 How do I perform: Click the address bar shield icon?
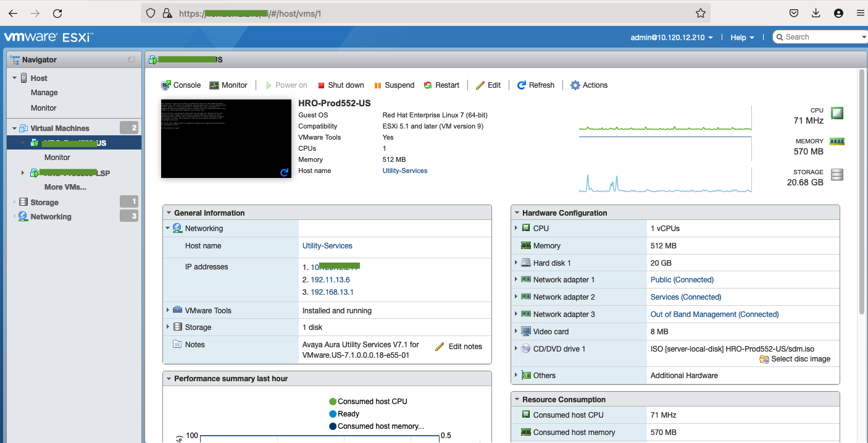point(151,13)
